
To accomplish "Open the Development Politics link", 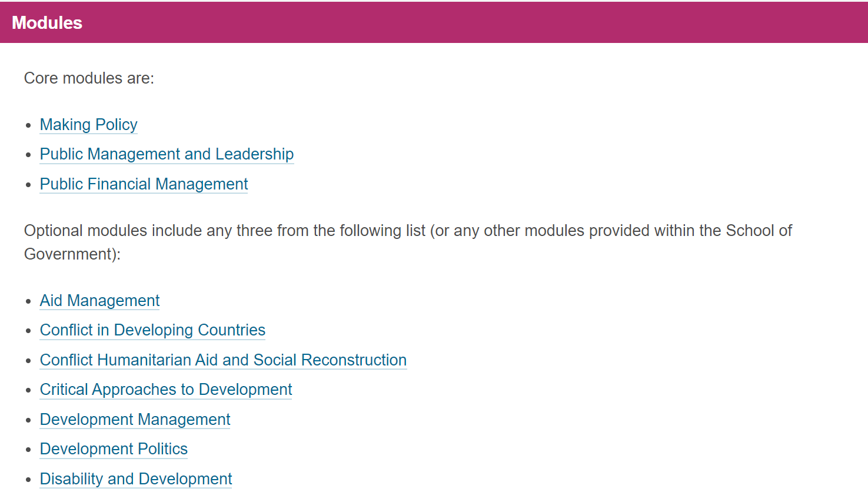I will (114, 449).
